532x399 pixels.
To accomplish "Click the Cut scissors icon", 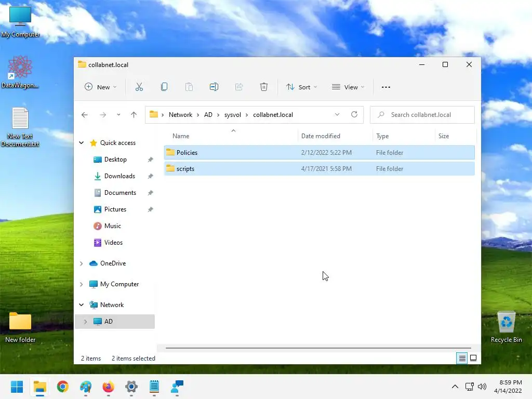I will 139,87.
